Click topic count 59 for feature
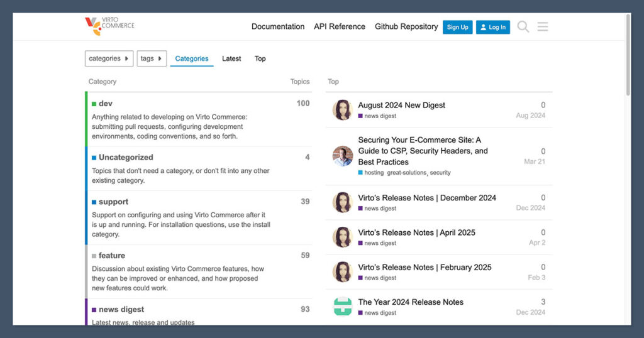The image size is (644, 338). [305, 256]
